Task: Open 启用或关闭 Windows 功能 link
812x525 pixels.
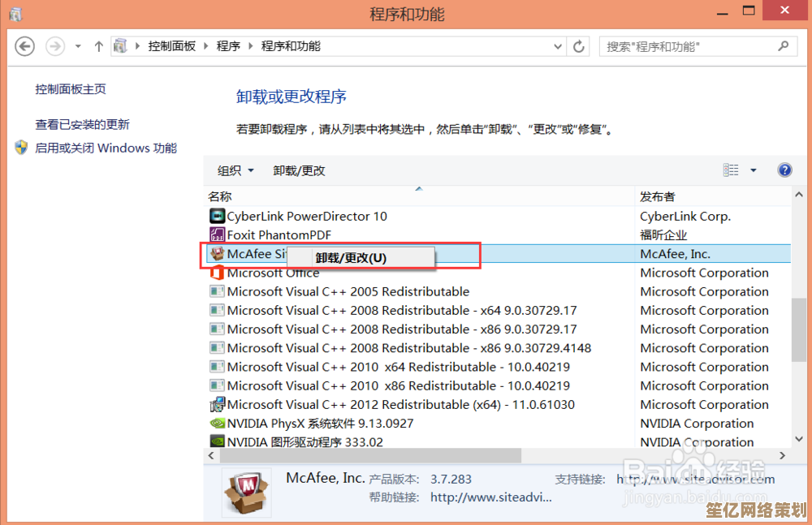Action: coord(106,148)
